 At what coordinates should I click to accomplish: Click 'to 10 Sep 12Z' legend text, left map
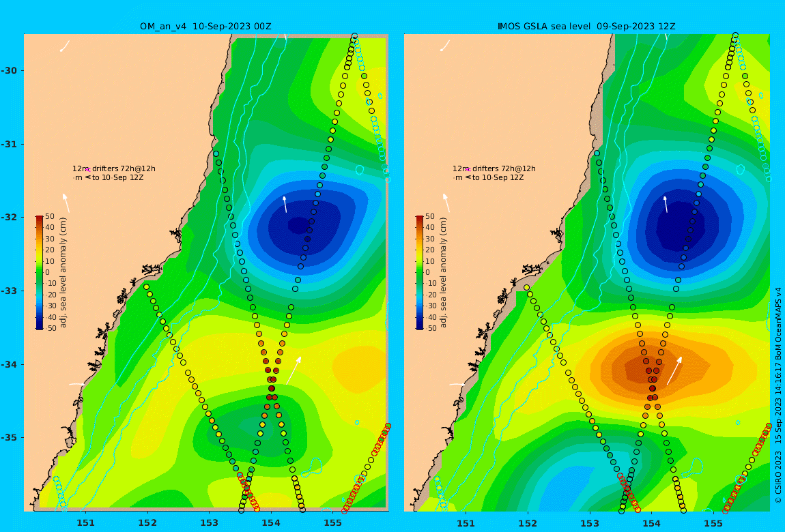pyautogui.click(x=117, y=177)
